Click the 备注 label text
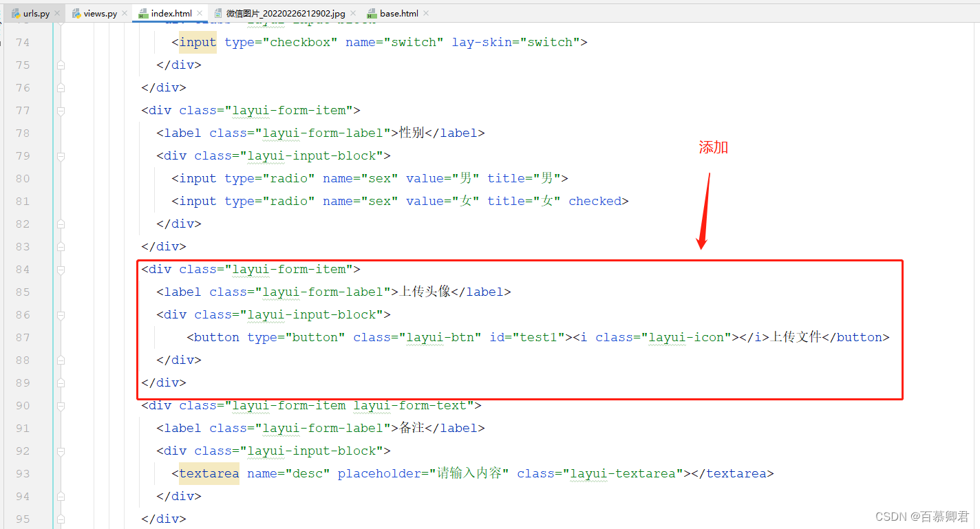 pyautogui.click(x=412, y=428)
